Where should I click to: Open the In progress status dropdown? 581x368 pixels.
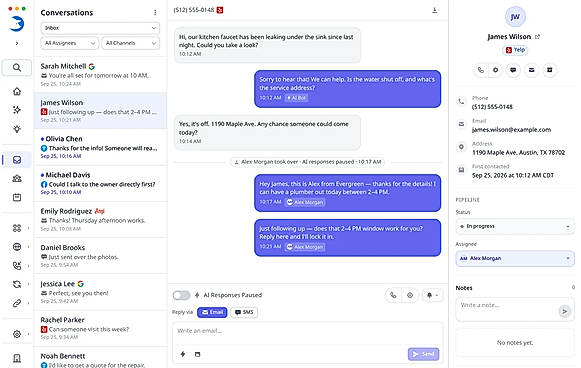[x=515, y=226]
